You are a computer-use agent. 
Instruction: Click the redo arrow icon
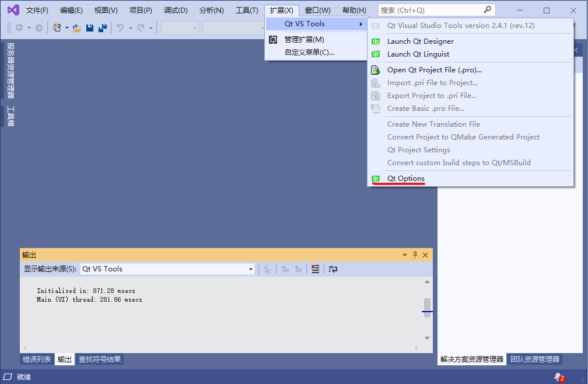pos(141,28)
